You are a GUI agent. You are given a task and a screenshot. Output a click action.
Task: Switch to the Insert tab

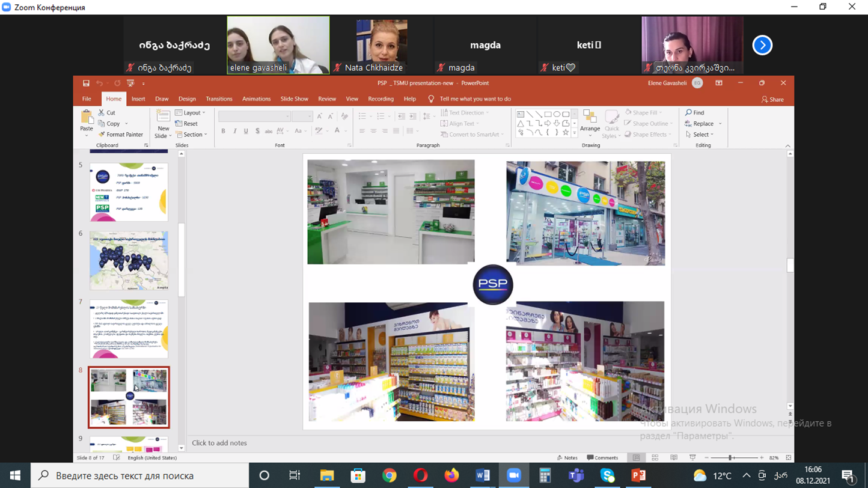138,99
